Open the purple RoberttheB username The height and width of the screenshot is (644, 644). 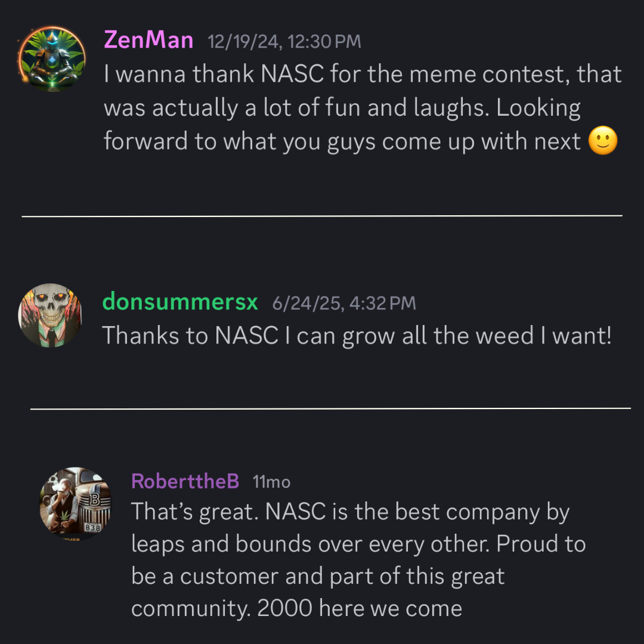click(x=185, y=481)
